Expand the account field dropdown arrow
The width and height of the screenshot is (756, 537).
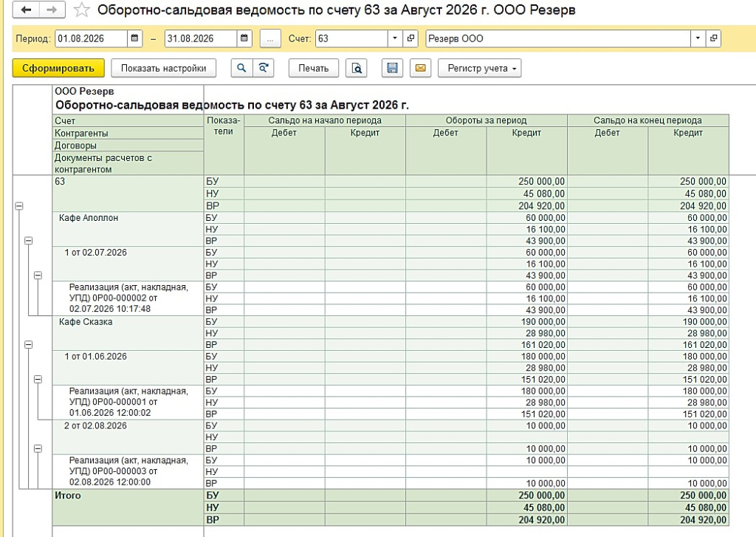(395, 38)
